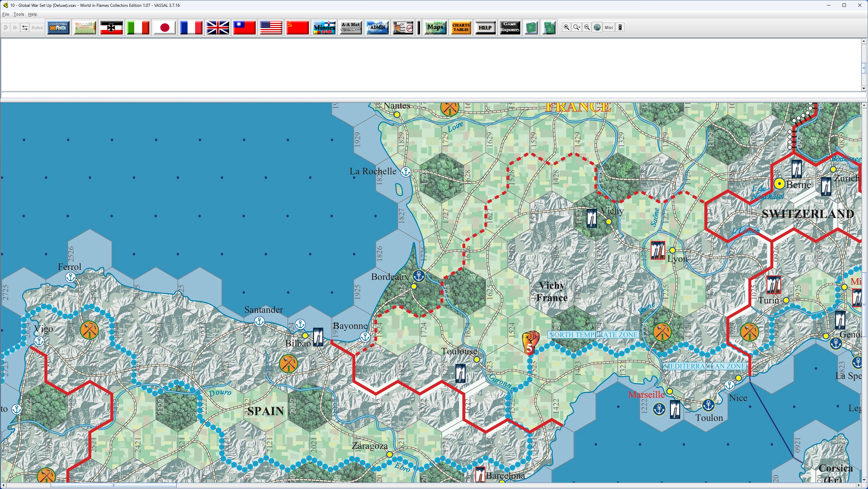The width and height of the screenshot is (868, 489).
Task: Open the Japan flag window
Action: click(164, 28)
